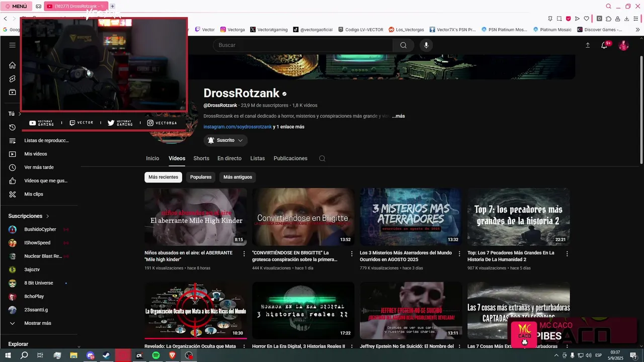Open 3 Misterios Más Aterradores thumbnail
This screenshot has width=644, height=362.
click(411, 217)
